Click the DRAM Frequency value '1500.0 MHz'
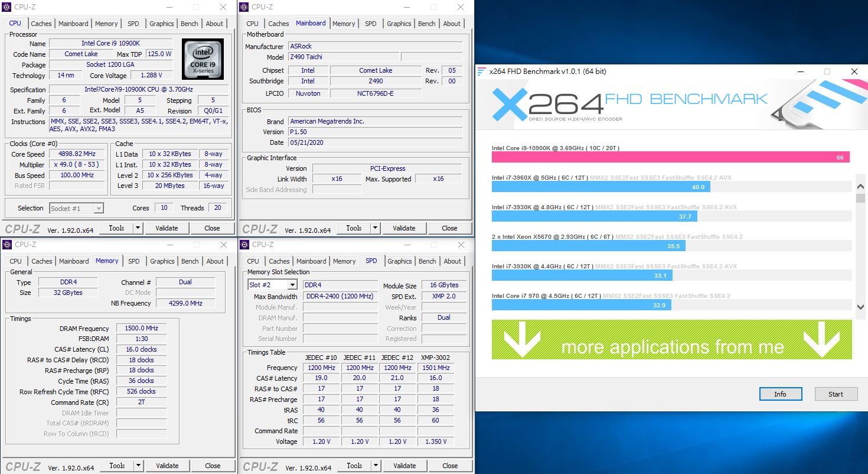 pyautogui.click(x=141, y=329)
